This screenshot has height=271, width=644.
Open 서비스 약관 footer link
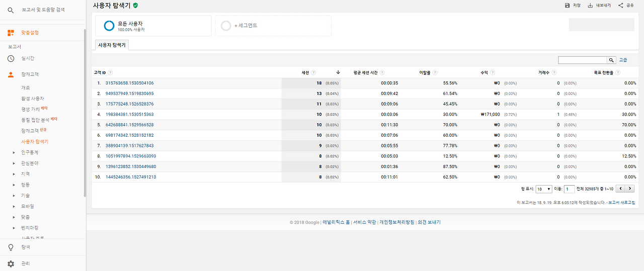point(364,222)
